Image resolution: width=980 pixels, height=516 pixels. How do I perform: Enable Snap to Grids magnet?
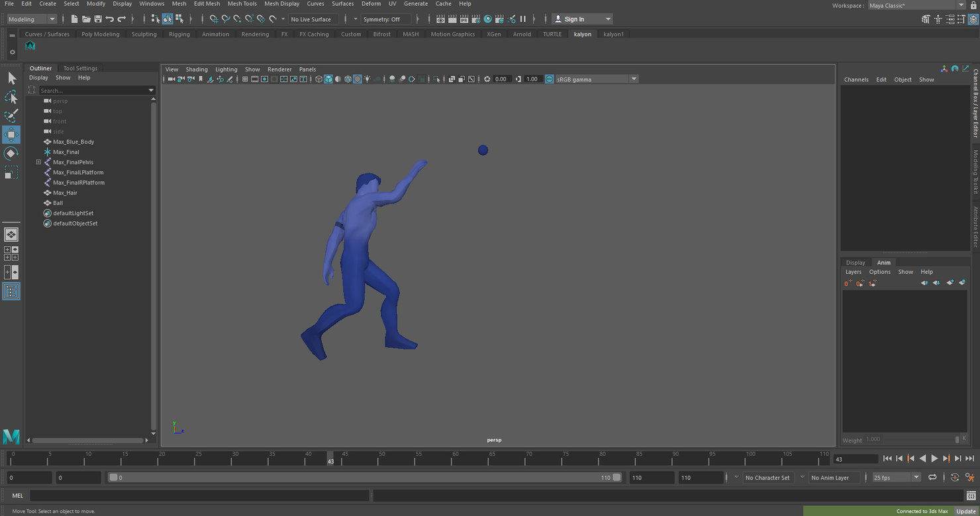click(x=213, y=19)
